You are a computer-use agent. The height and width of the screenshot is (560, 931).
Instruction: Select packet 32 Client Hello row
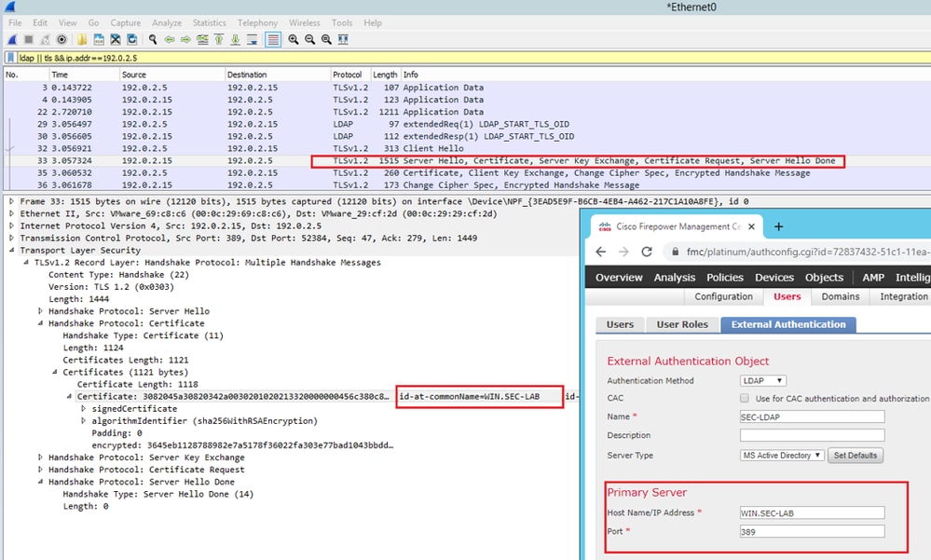tap(467, 148)
